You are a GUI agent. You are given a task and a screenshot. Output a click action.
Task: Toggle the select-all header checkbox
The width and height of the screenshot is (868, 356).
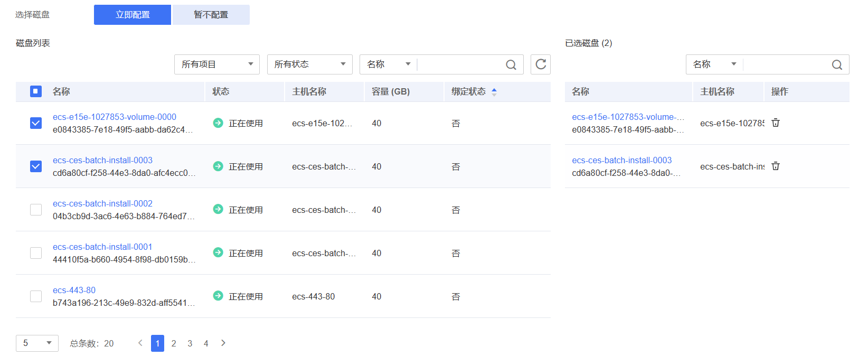(36, 91)
